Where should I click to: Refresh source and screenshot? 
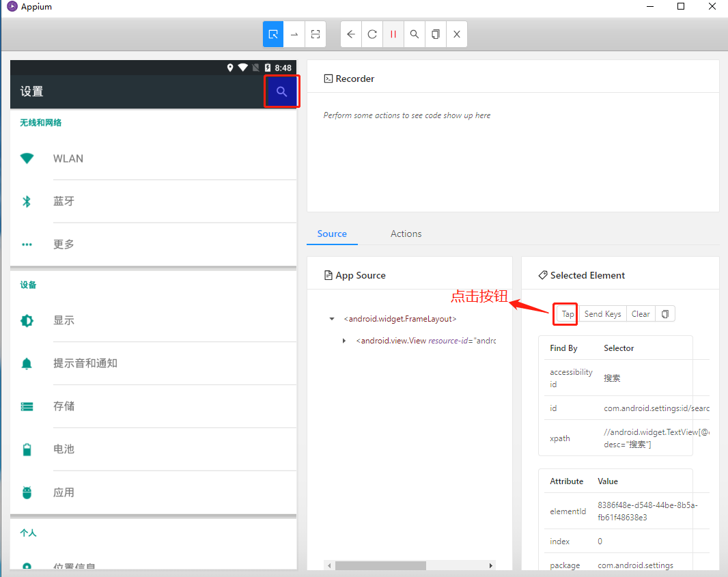(x=372, y=34)
